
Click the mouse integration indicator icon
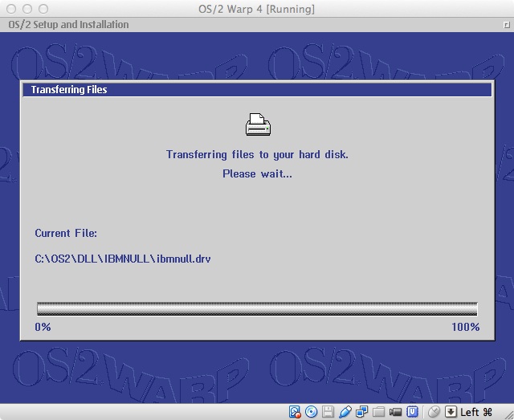(x=434, y=412)
